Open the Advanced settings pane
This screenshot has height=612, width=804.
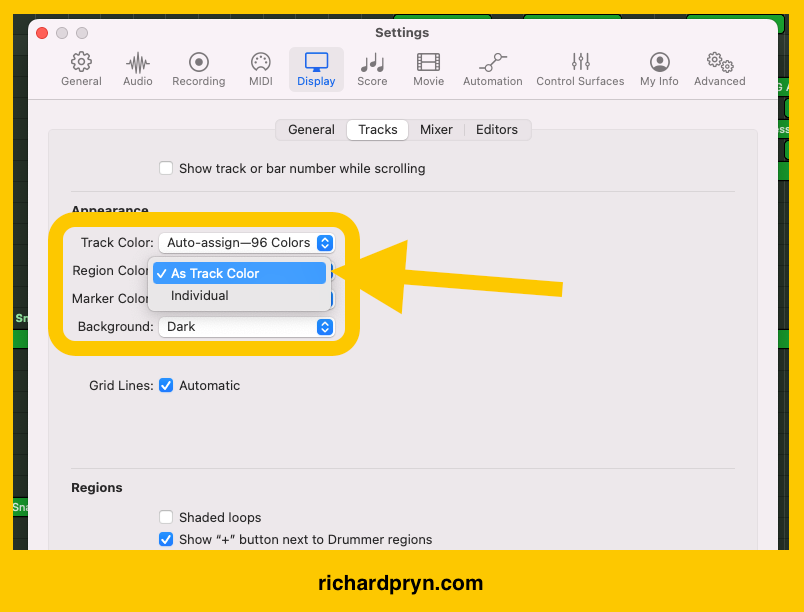719,69
